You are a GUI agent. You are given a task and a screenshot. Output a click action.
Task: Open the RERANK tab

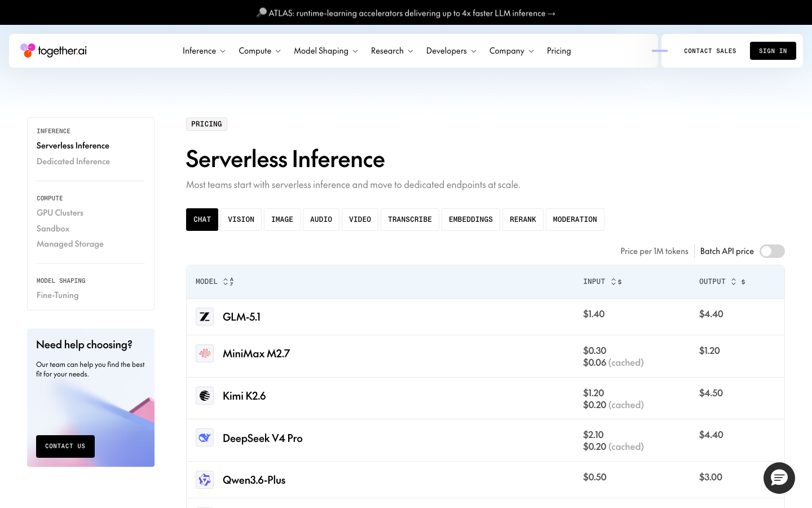point(523,220)
